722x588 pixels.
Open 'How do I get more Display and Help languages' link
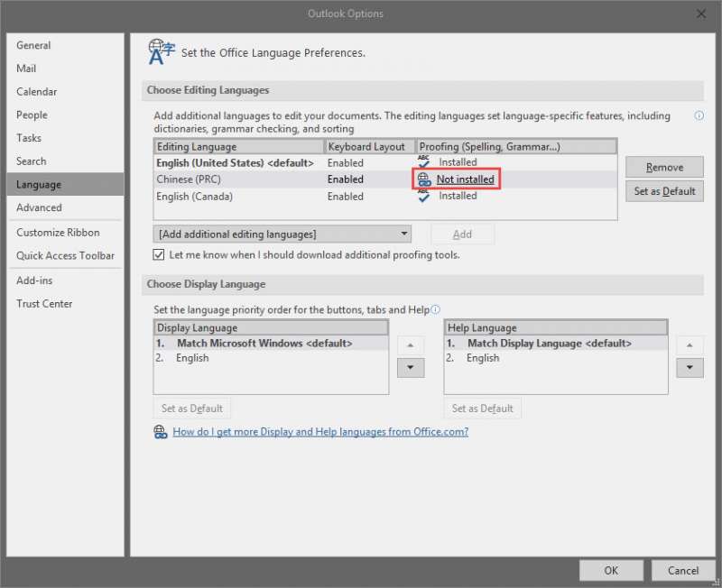[320, 432]
